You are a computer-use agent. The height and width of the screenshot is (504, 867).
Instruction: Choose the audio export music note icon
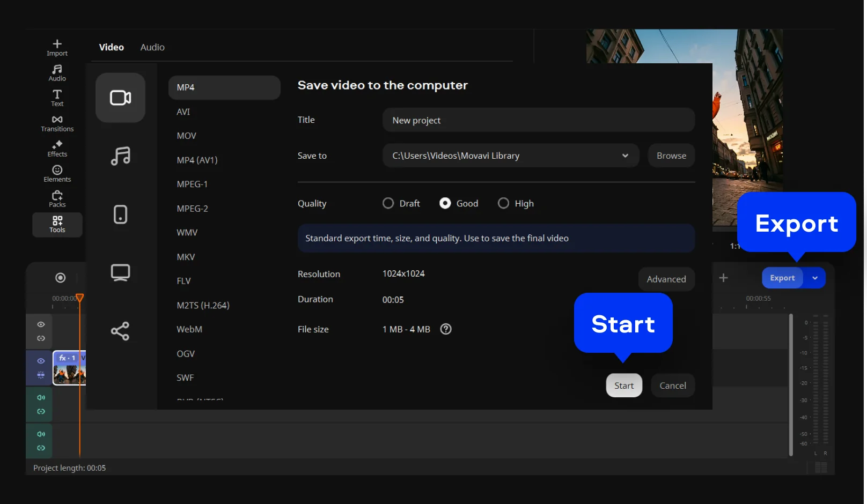coord(120,156)
